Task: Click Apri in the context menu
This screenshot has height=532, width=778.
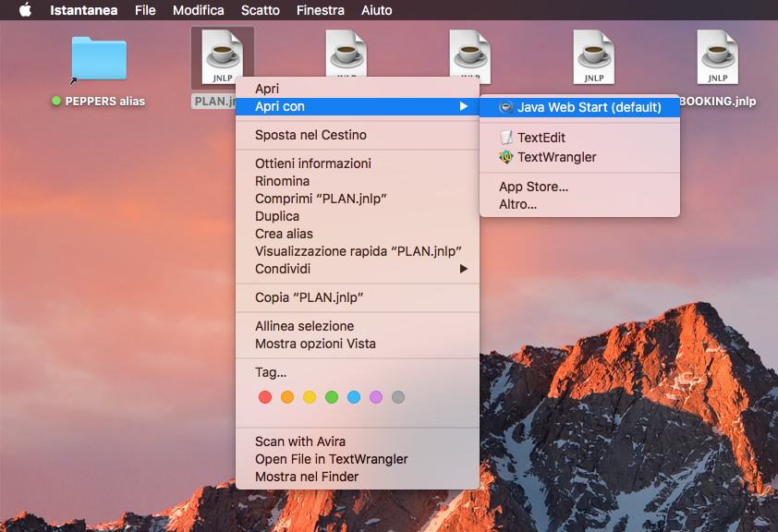Action: click(358, 89)
